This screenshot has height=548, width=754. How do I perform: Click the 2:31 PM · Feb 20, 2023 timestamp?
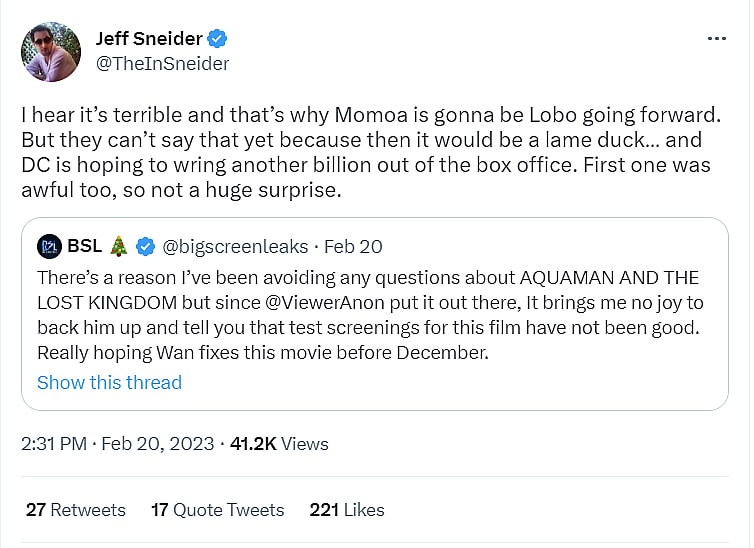point(118,443)
